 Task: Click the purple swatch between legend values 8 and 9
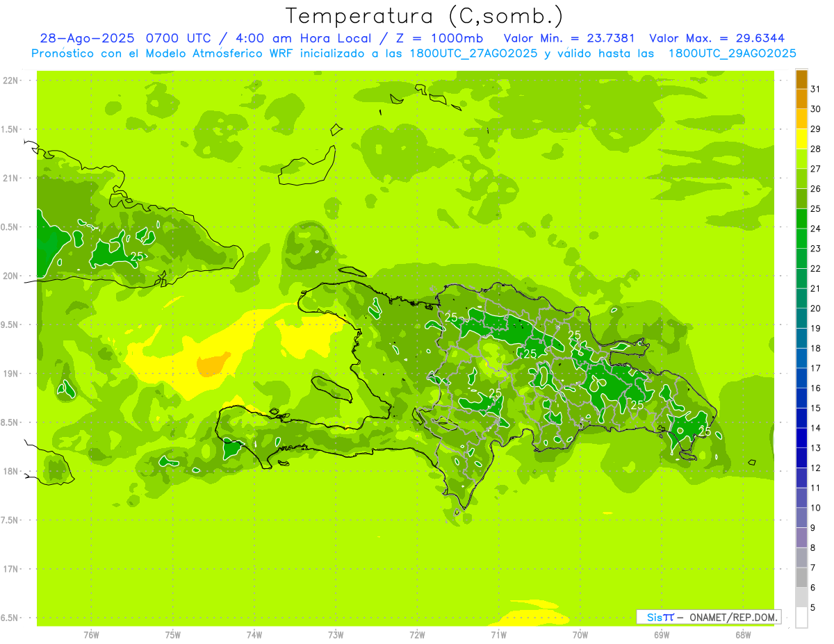[801, 538]
